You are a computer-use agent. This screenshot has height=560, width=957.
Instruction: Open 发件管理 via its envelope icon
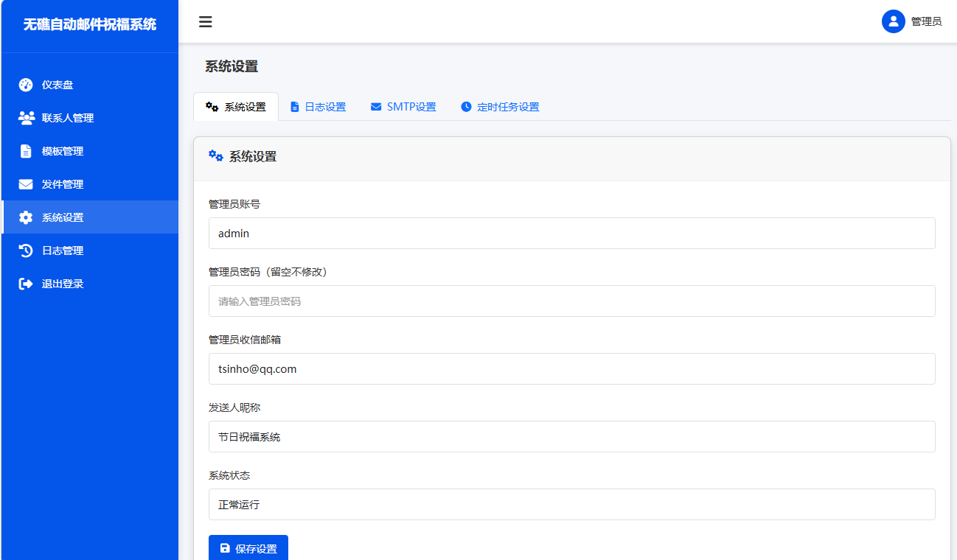[24, 183]
